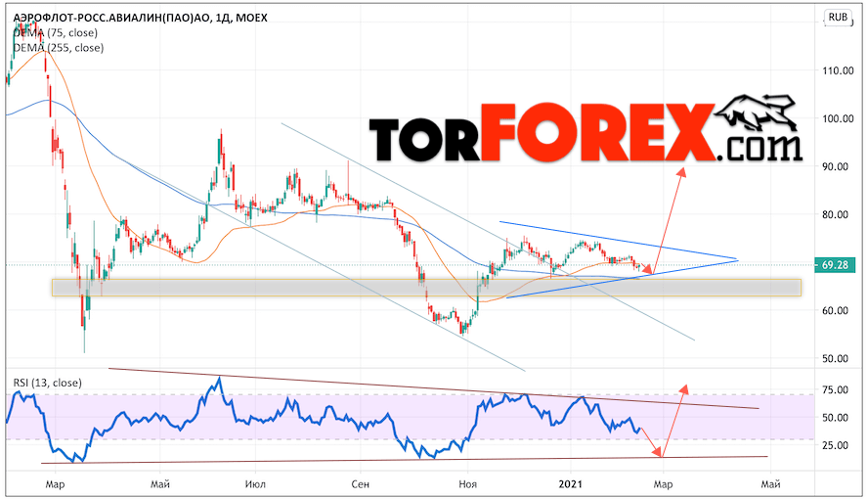Click the Сен time axis label
Viewport: 868px width, 499px height.
point(360,484)
